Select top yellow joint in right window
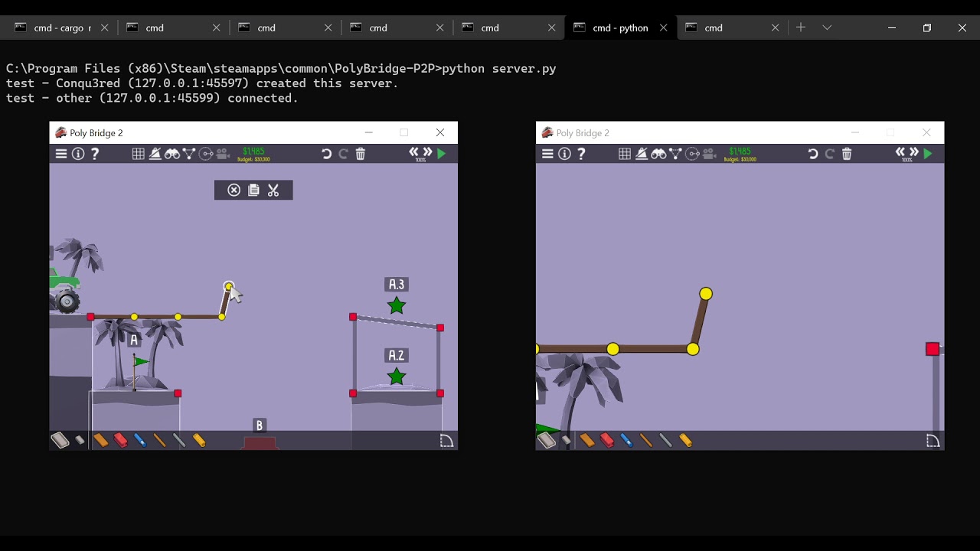980x551 pixels. (706, 294)
